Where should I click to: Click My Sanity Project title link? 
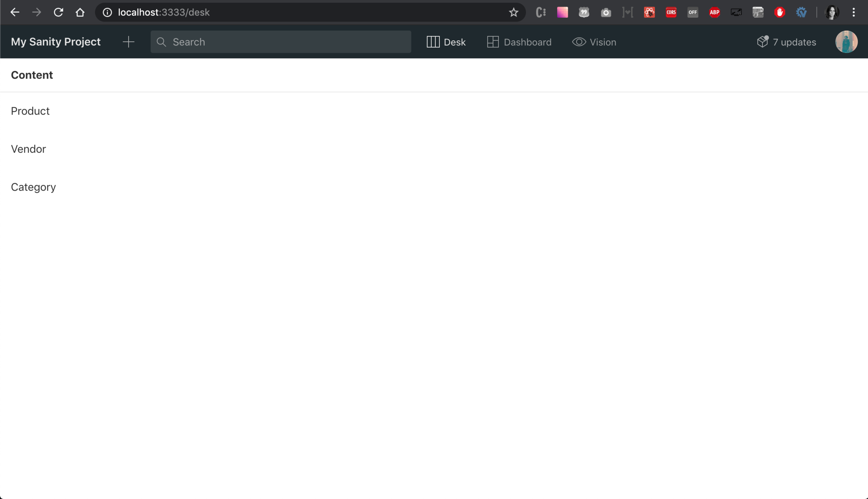[56, 42]
